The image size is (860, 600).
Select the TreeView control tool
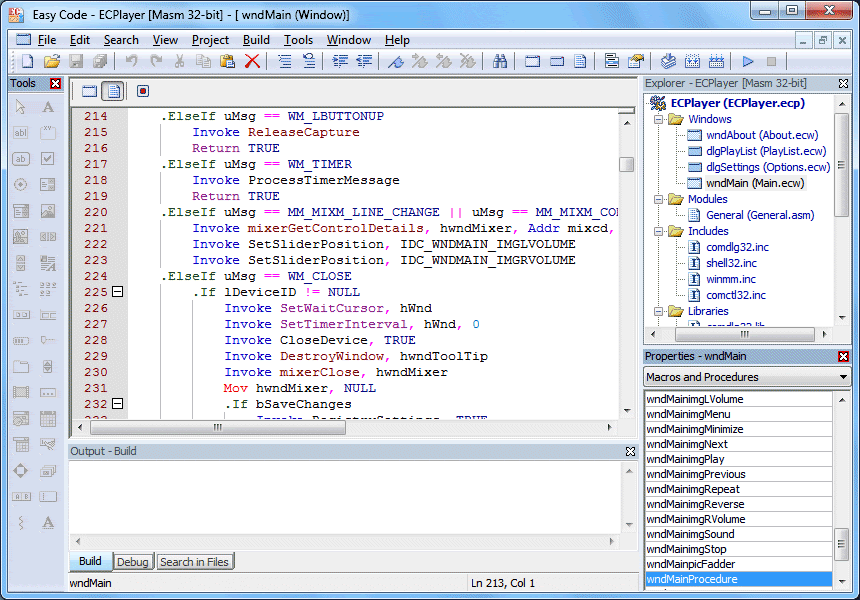point(21,288)
